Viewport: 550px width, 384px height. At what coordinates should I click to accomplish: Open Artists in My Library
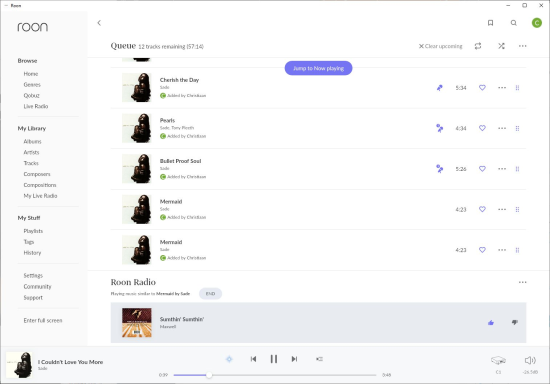click(31, 152)
